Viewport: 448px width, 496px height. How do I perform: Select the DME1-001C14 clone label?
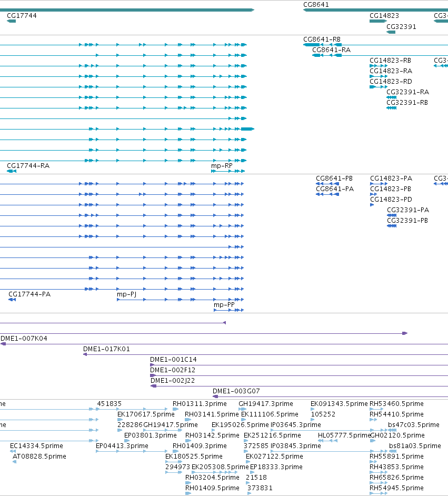tap(173, 359)
